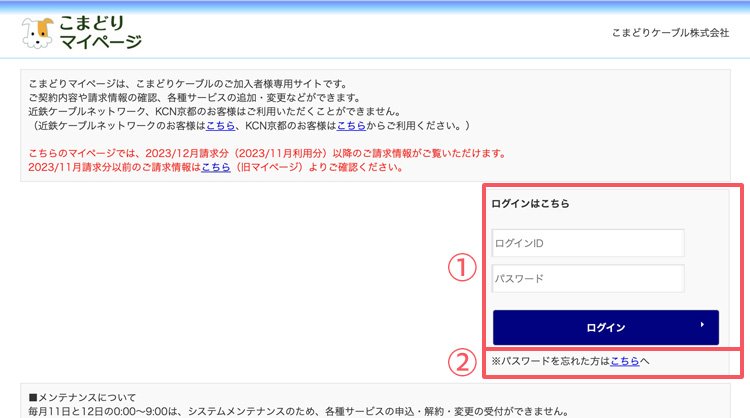Open the こちら link to 旧マイページ
The image size is (750, 418).
[x=216, y=167]
